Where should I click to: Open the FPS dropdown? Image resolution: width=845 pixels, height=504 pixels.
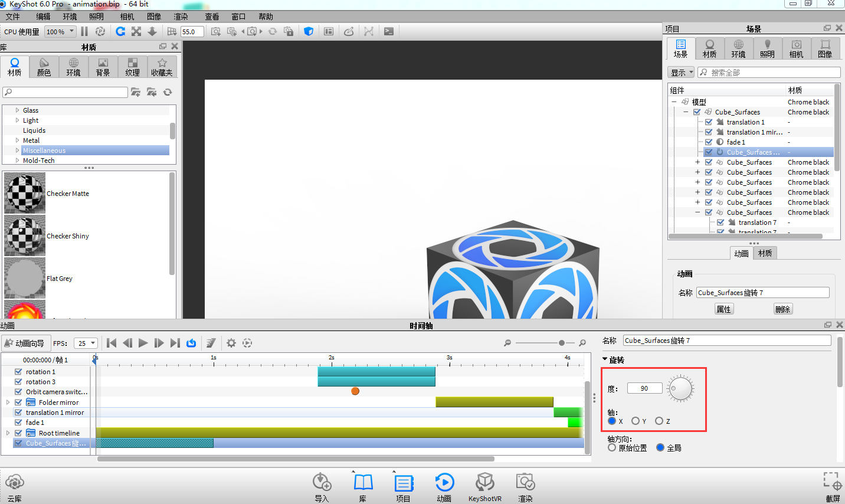(x=86, y=343)
